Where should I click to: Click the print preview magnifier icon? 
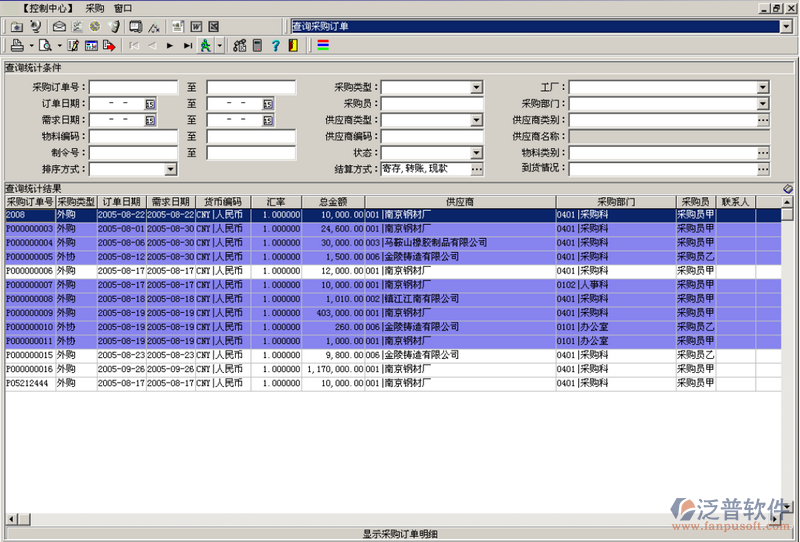coord(45,46)
